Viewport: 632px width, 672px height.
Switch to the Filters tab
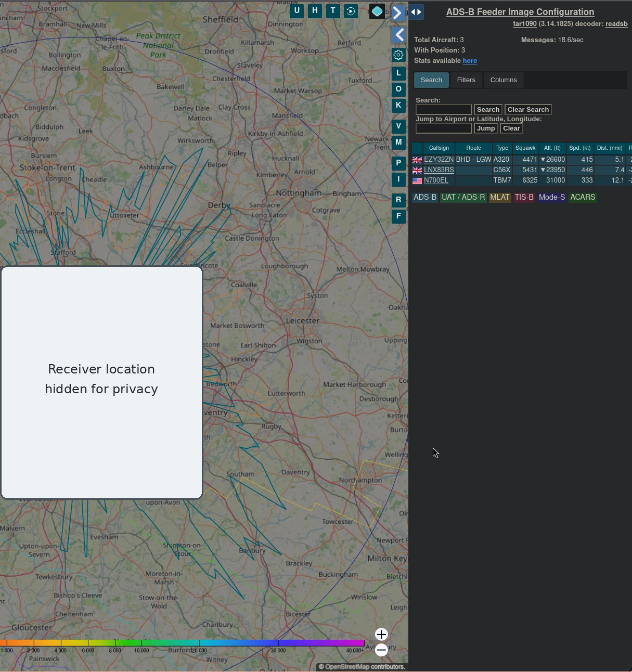(x=466, y=80)
